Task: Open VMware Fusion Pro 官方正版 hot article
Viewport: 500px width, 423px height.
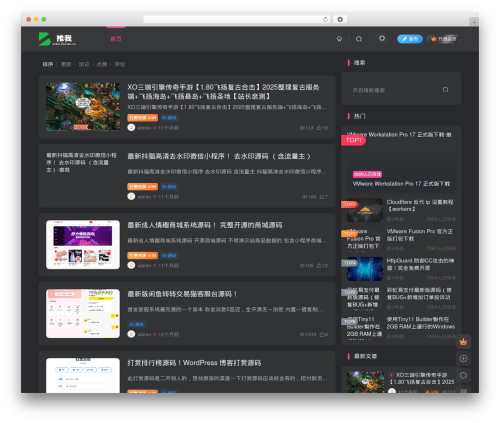Action: (419, 235)
